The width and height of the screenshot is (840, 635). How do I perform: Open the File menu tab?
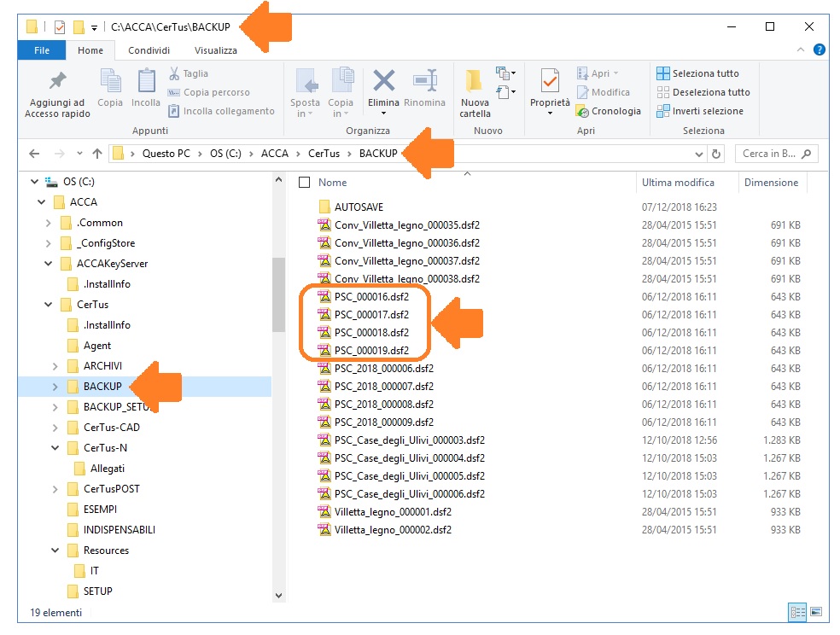point(41,50)
